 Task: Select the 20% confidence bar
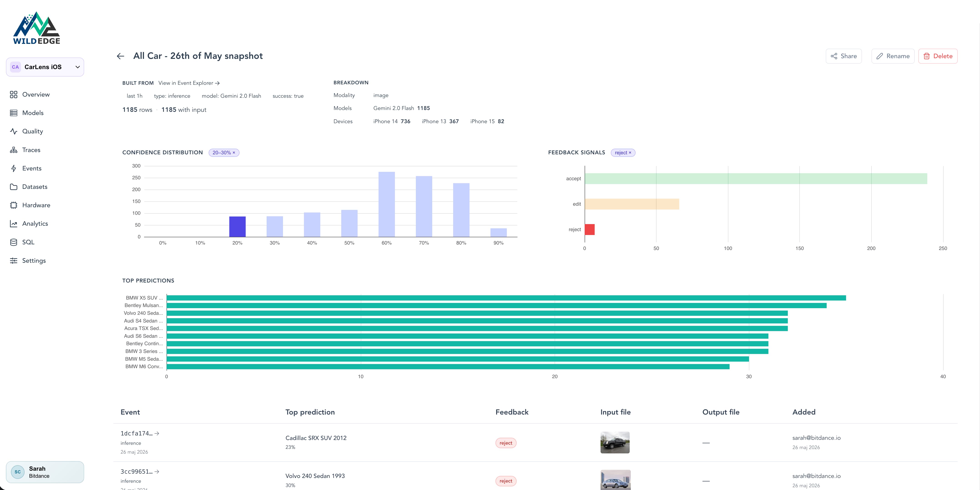point(237,227)
